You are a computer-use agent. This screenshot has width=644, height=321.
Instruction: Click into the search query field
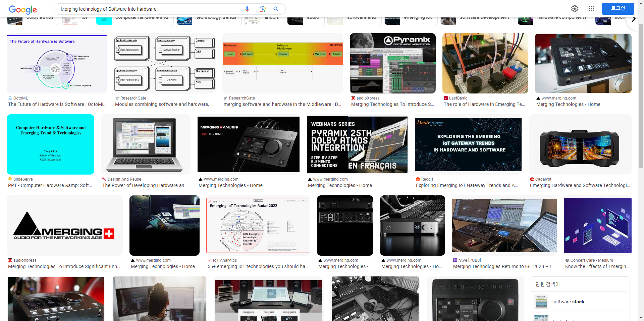[151, 9]
